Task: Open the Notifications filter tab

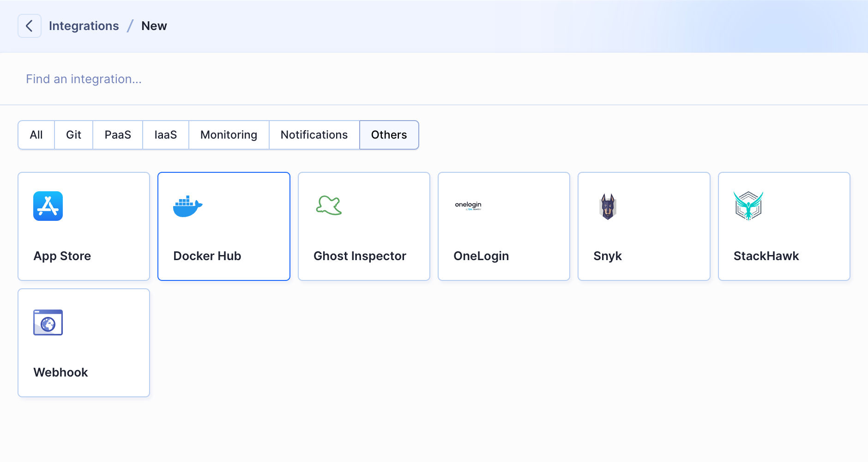Action: pos(314,135)
